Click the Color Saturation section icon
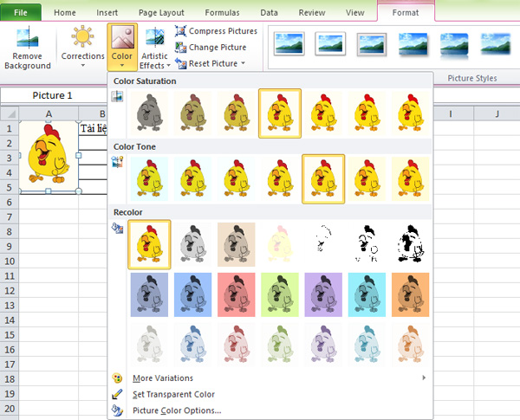520x420 pixels. pos(117,96)
